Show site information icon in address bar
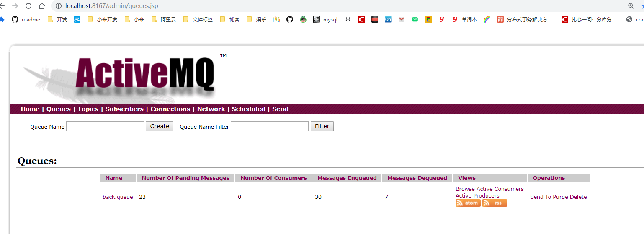This screenshot has width=644, height=234. tap(58, 6)
